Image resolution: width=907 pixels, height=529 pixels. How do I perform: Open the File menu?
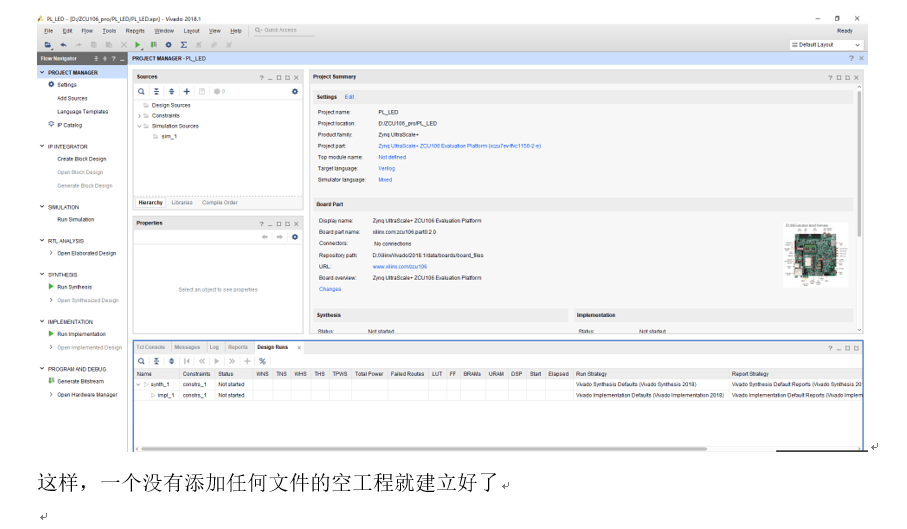pos(49,31)
